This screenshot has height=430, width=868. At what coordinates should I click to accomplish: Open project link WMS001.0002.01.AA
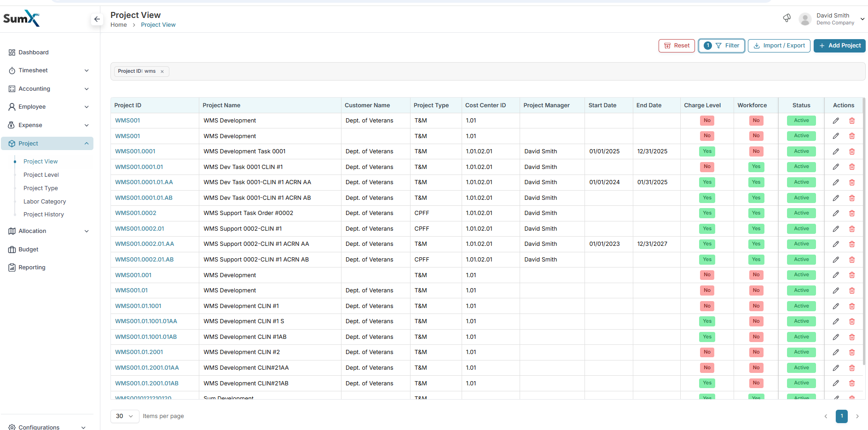pyautogui.click(x=145, y=244)
